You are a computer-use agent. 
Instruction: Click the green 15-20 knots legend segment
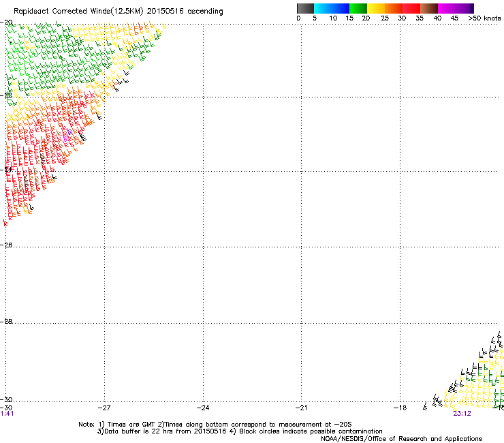tap(358, 8)
